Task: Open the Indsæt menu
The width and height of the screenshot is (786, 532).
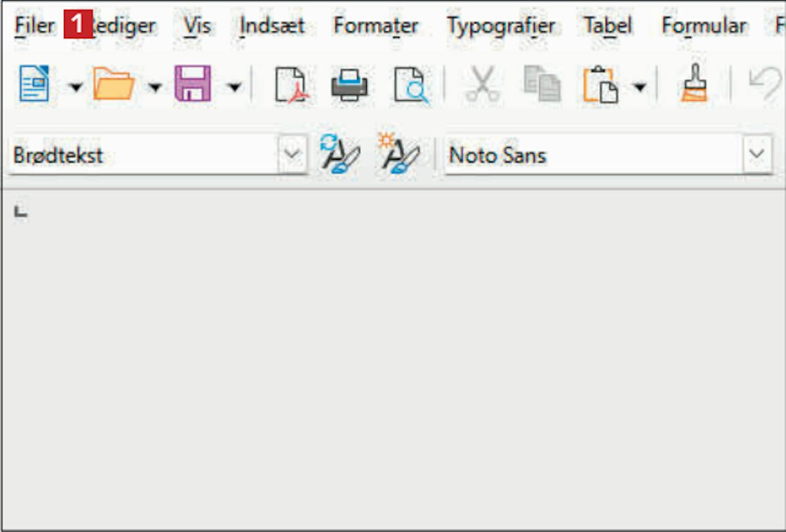Action: [x=272, y=25]
